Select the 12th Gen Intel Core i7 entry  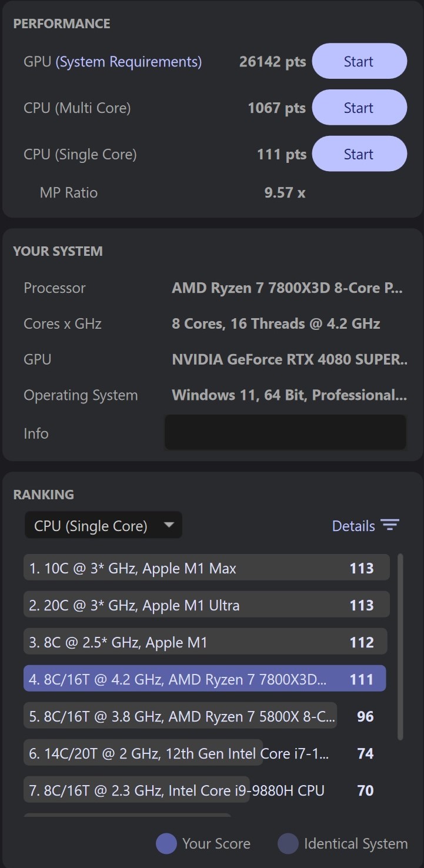coord(143,753)
